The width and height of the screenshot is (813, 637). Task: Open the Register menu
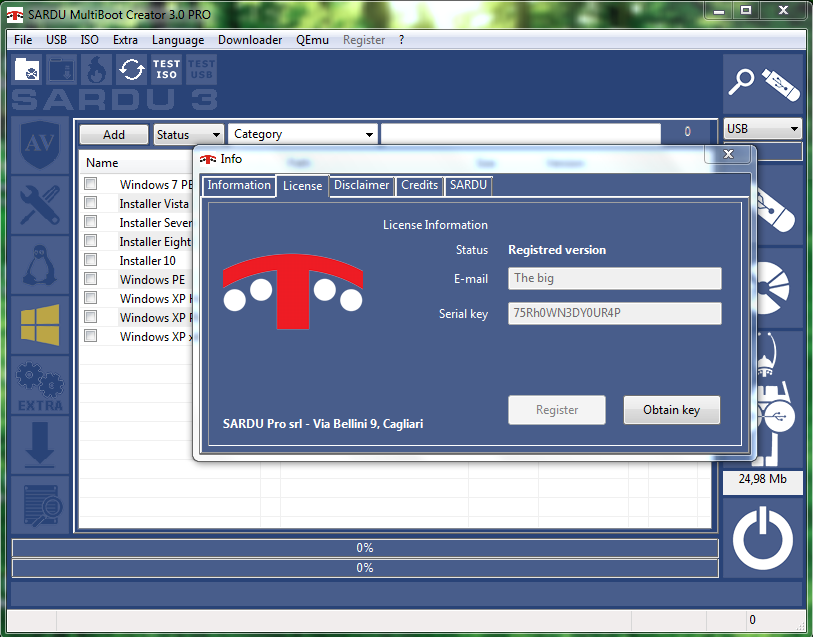pos(364,40)
